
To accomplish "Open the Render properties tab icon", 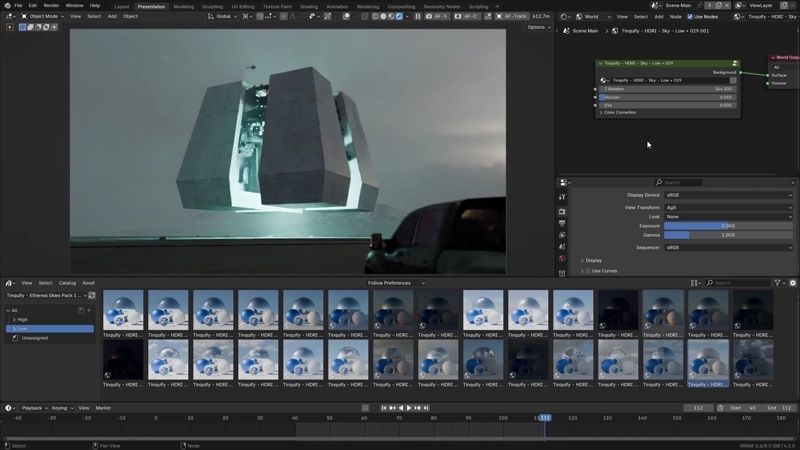I will (562, 211).
